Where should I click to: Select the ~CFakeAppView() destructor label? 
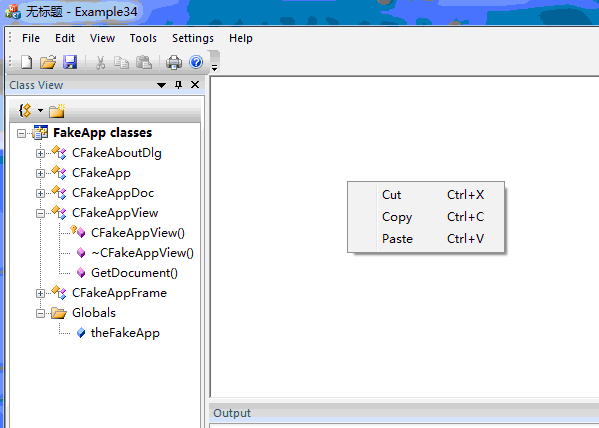(142, 253)
